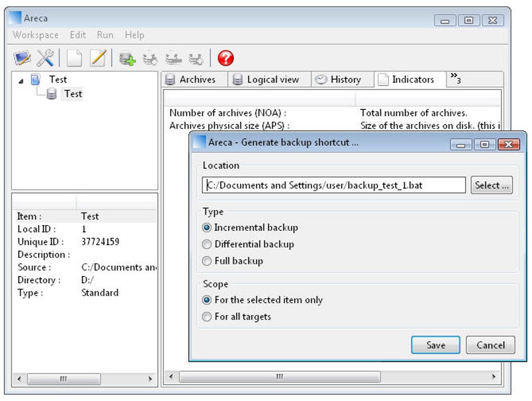
Task: Click the Number of archives (NOA) row
Action: click(333, 113)
